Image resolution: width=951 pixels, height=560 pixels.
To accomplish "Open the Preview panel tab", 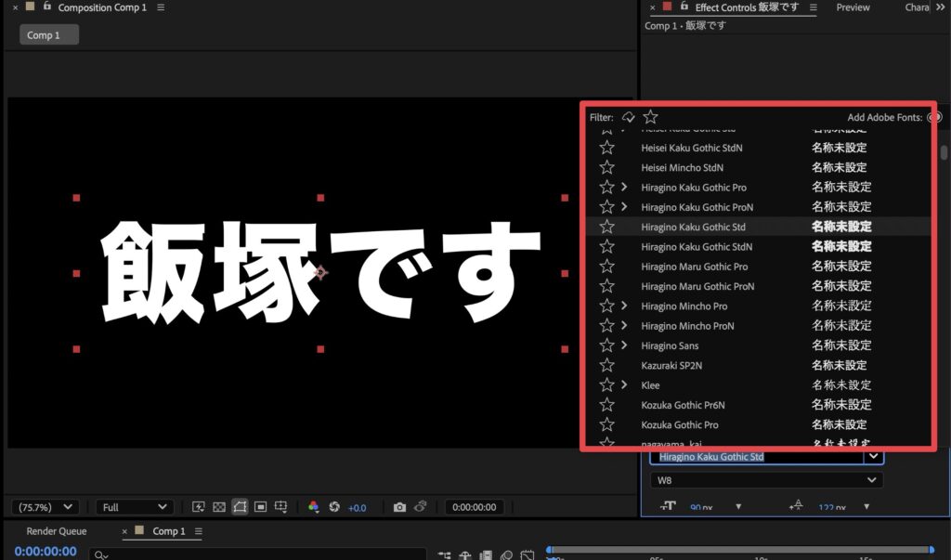I will point(853,7).
